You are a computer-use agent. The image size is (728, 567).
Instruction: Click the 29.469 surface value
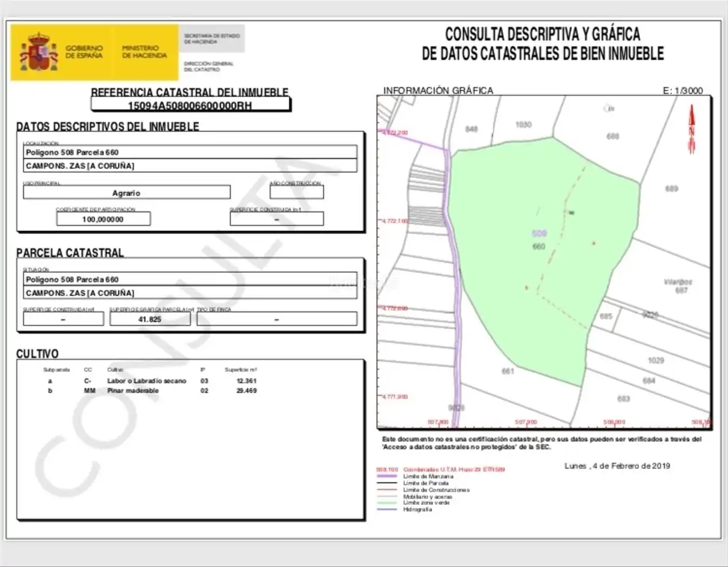(246, 390)
